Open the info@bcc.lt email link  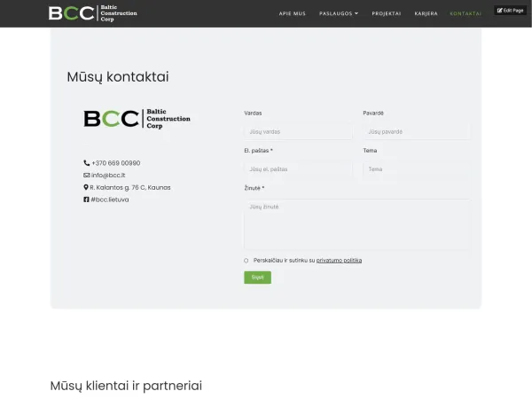(x=108, y=176)
